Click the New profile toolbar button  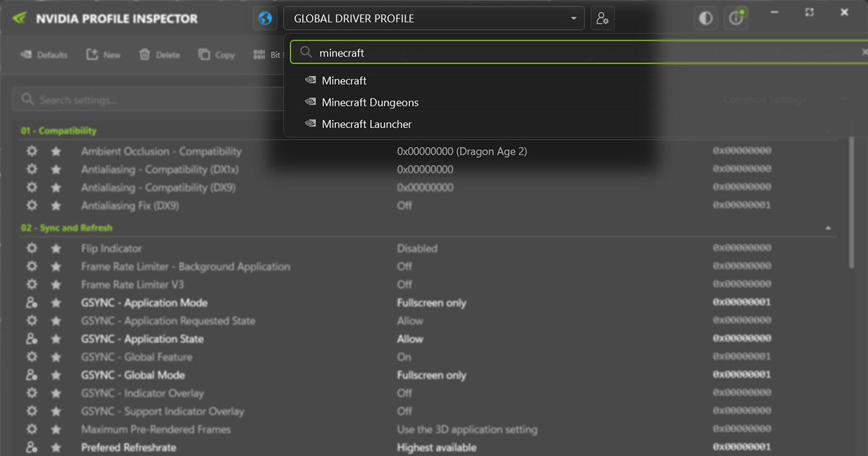click(103, 55)
